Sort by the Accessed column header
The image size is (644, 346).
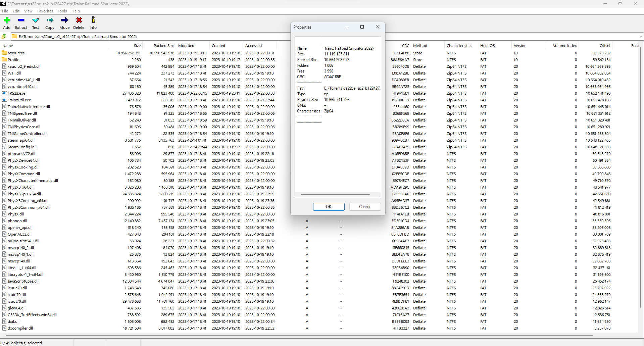point(260,46)
